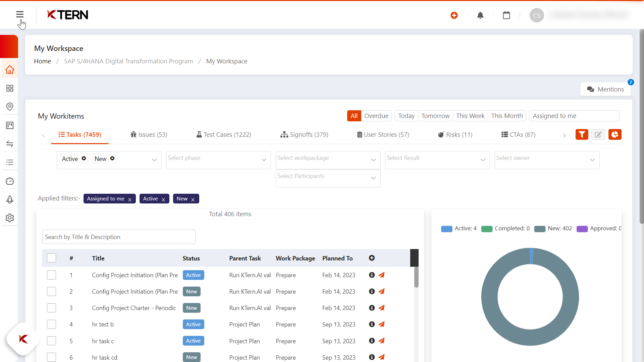The height and width of the screenshot is (362, 644).
Task: Open the speedometer gauge sidebar icon
Action: tap(10, 181)
